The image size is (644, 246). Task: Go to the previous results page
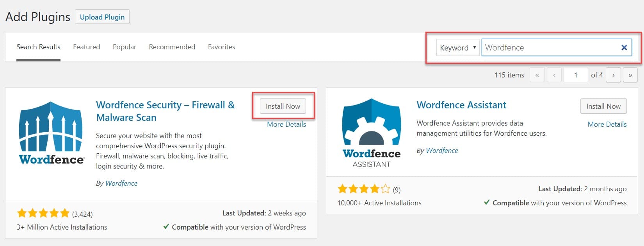(x=554, y=75)
